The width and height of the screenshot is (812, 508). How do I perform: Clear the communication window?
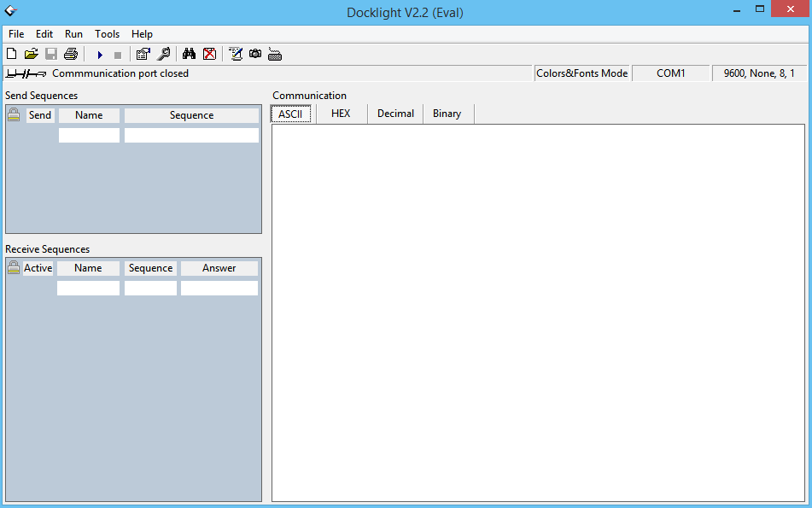[x=209, y=53]
